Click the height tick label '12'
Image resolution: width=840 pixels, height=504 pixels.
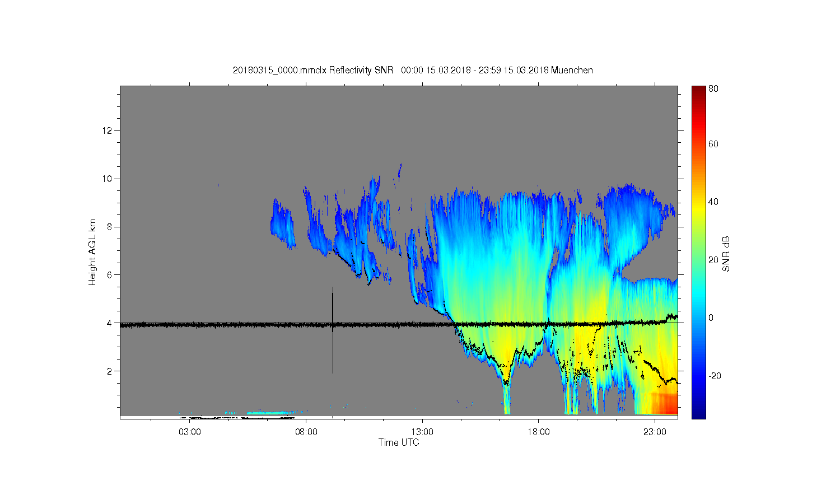pos(108,130)
